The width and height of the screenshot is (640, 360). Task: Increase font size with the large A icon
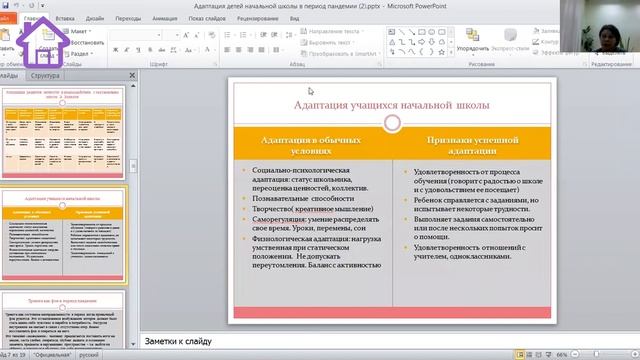[186, 36]
